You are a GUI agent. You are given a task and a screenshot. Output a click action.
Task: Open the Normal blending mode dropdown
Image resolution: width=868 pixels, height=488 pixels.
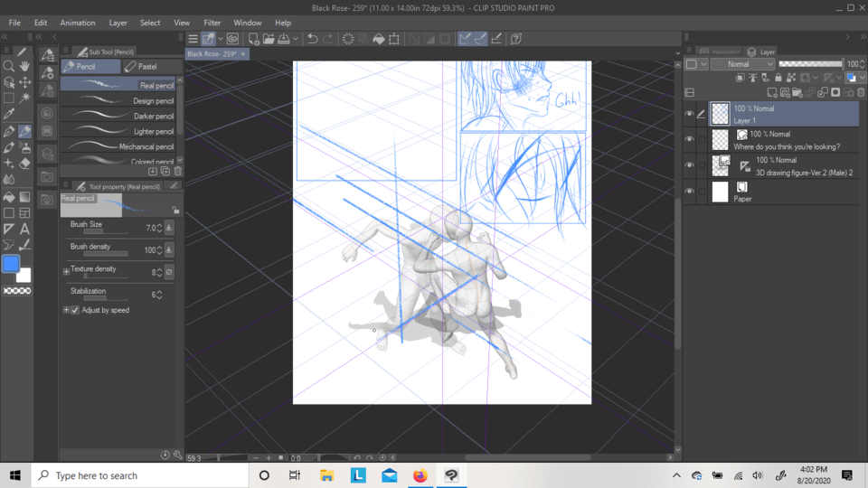743,64
